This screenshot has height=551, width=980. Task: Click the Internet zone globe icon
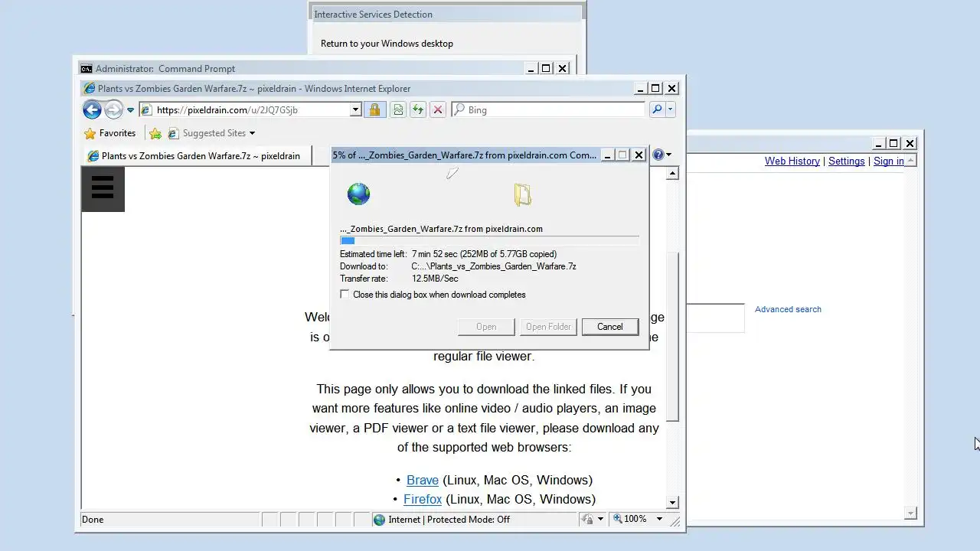pyautogui.click(x=379, y=520)
